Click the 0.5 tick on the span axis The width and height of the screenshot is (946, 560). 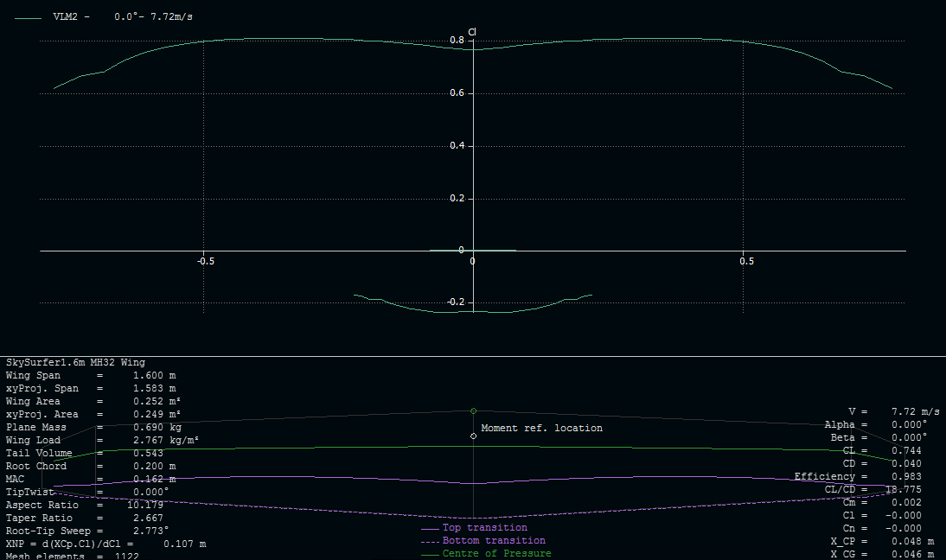(x=743, y=261)
